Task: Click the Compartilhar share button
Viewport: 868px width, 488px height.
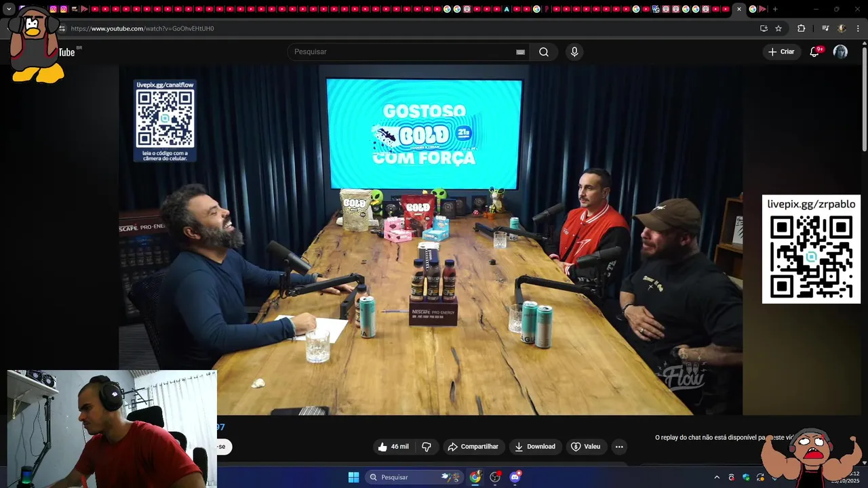Action: tap(473, 447)
